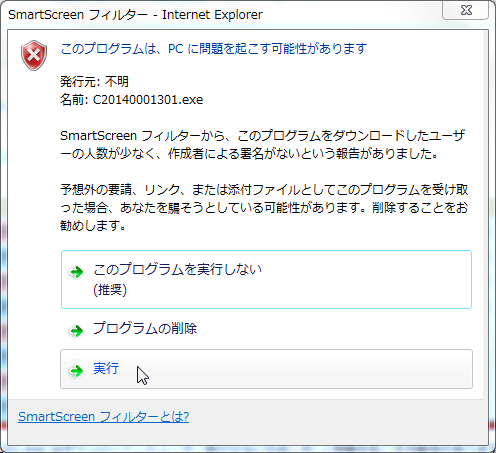496x453 pixels.
Task: Click paragraph starting with 予想外の要請
Action: (264, 208)
